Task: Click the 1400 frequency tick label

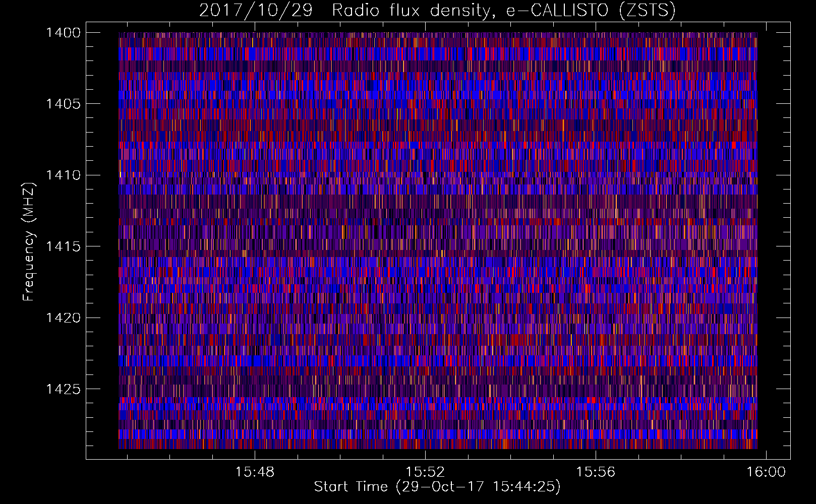Action: coord(63,33)
